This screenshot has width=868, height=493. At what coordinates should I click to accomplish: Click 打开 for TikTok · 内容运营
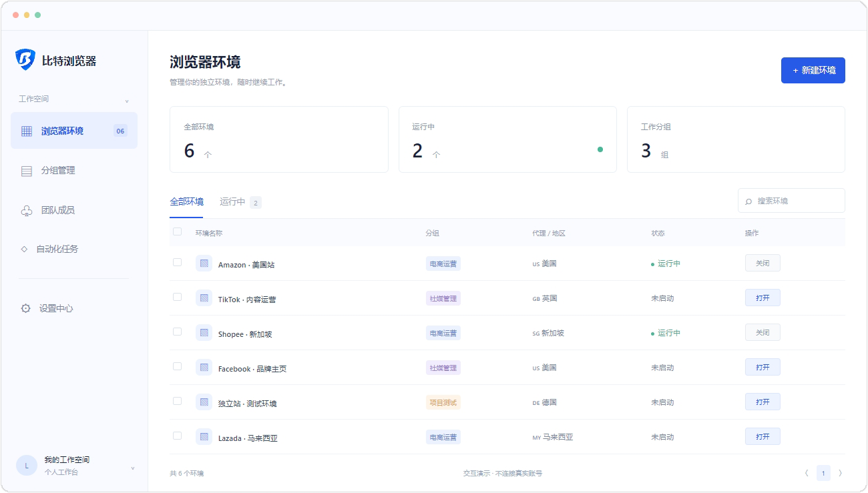[x=763, y=298]
